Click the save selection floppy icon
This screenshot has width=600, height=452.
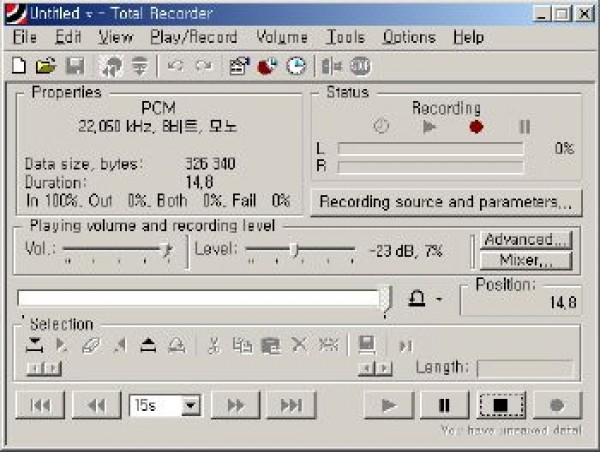point(367,344)
